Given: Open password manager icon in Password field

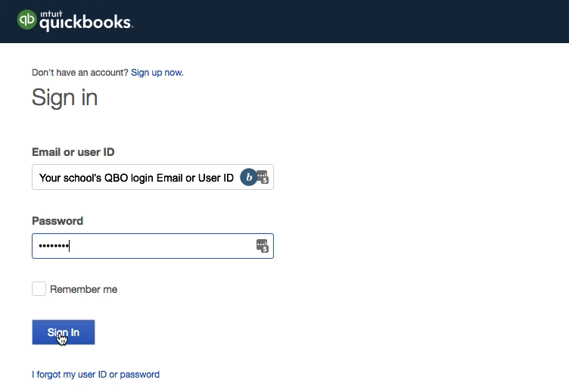Looking at the screenshot, I should point(263,246).
